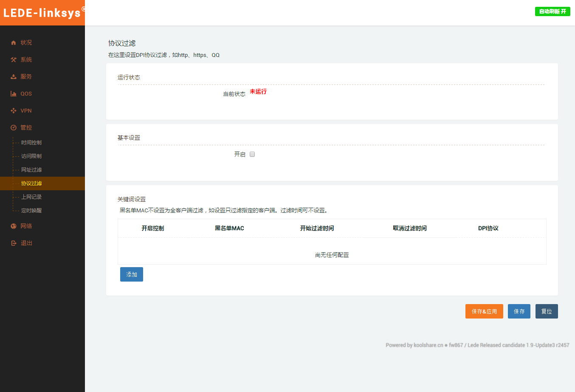Open the 网址过滤 submenu item
The height and width of the screenshot is (392, 575).
coord(31,170)
